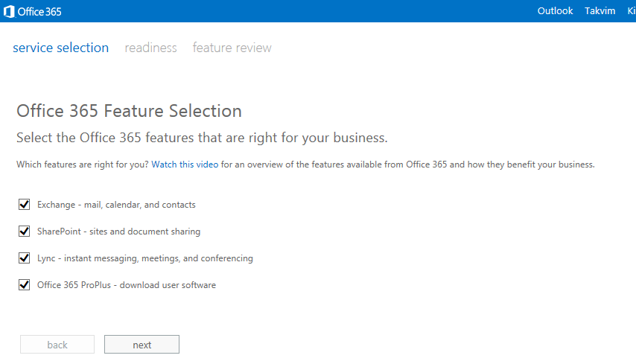Uncheck the Exchange mail checkbox
The image size is (636, 364).
(25, 204)
